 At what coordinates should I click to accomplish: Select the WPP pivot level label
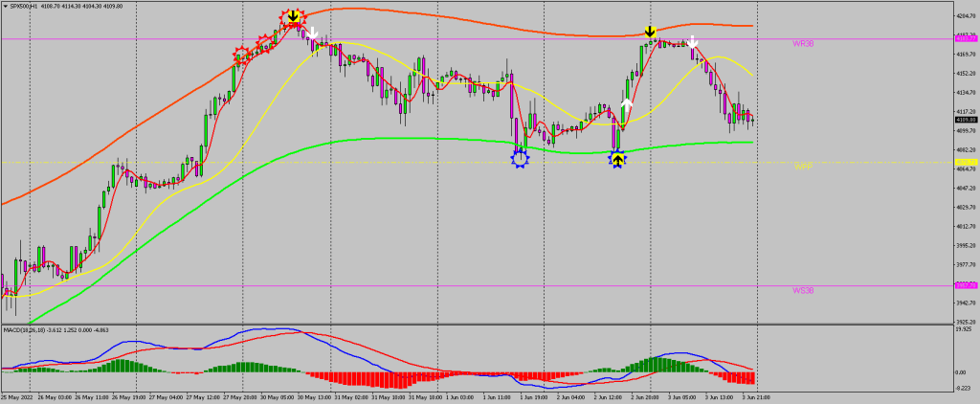click(x=802, y=167)
